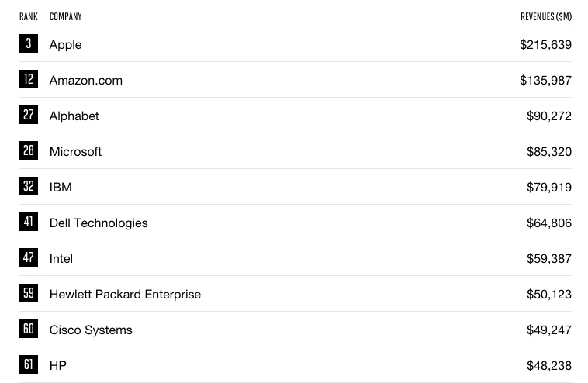The width and height of the screenshot is (588, 383).
Task: Sort by the REVENUES ($M) column header
Action: tap(546, 16)
